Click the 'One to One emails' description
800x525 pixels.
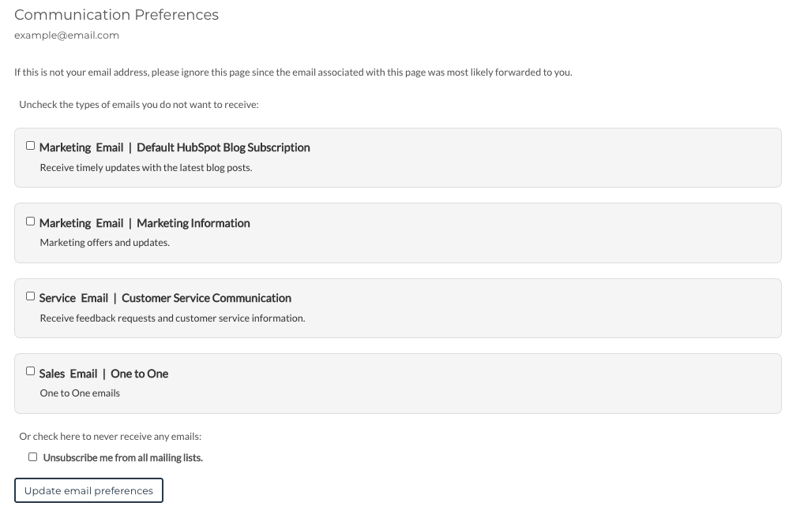coord(79,393)
